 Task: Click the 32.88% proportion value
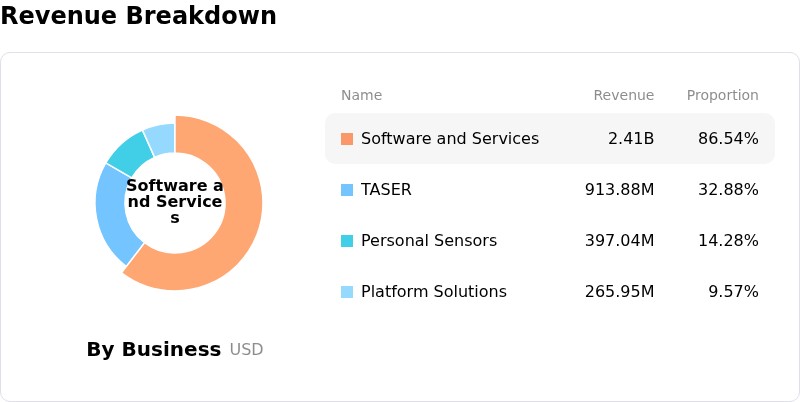728,190
